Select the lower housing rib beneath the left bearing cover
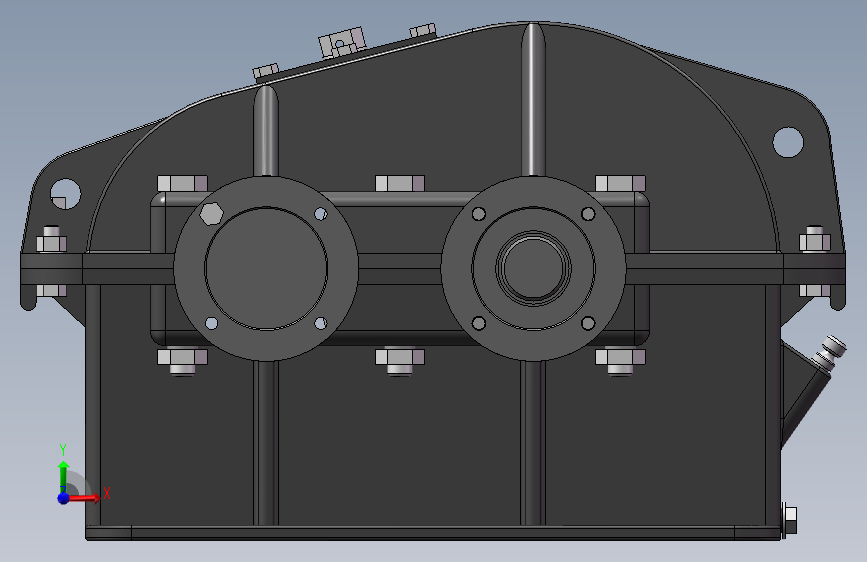Viewport: 867px width, 562px height. [266, 443]
